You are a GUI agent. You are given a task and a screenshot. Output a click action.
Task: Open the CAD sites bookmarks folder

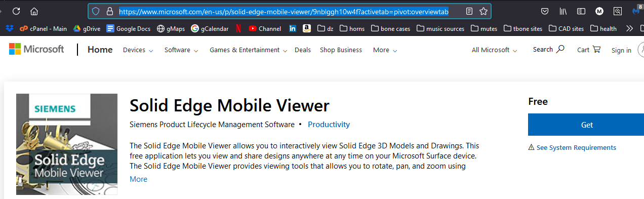click(x=567, y=29)
